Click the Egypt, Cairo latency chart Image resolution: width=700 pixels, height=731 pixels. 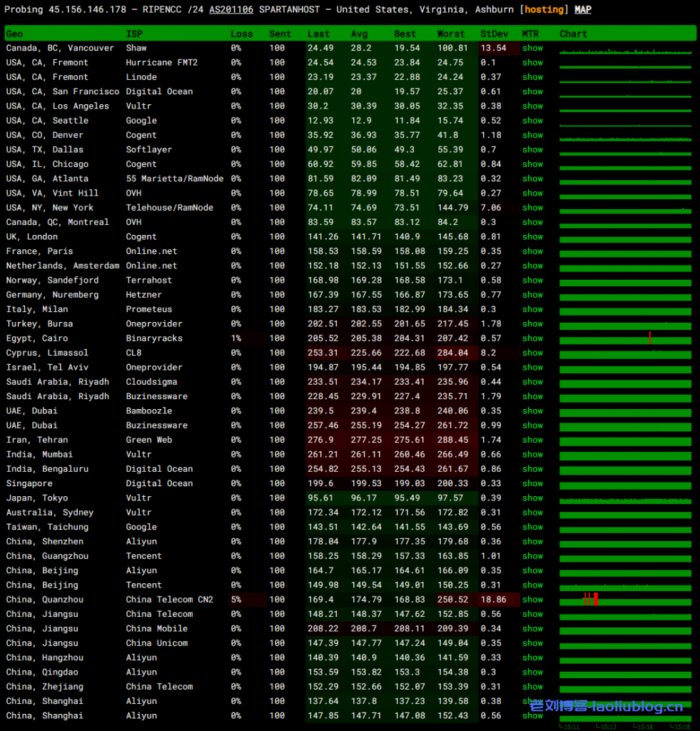[625, 338]
